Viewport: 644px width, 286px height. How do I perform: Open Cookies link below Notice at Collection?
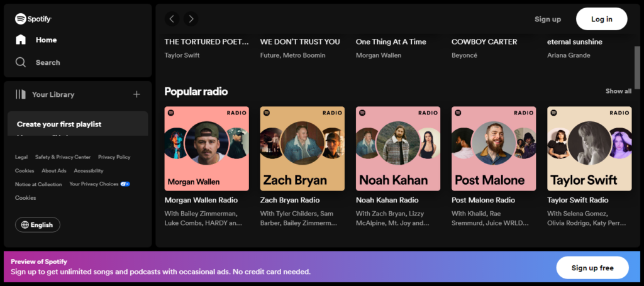pyautogui.click(x=25, y=198)
